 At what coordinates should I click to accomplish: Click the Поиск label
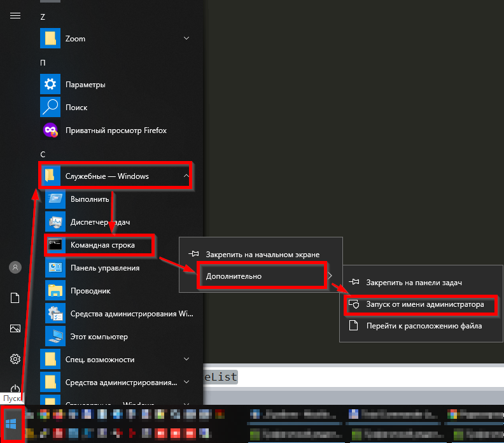(76, 108)
